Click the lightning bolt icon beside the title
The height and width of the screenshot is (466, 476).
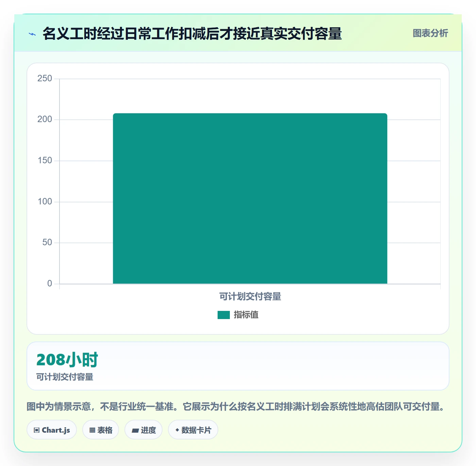click(x=32, y=34)
